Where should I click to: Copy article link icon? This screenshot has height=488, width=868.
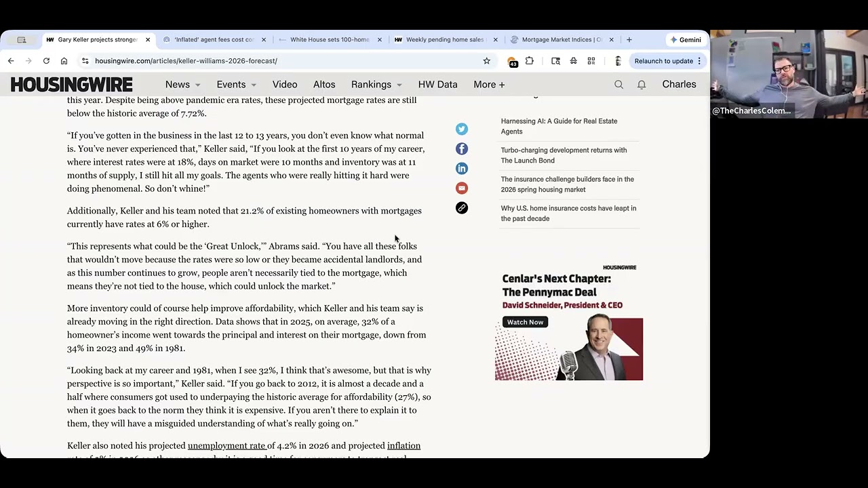point(462,207)
